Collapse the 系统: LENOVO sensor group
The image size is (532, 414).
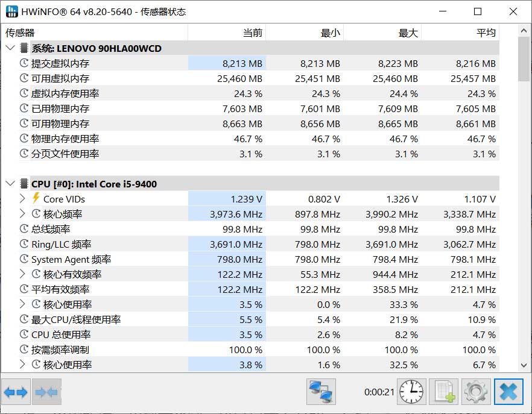(10, 48)
